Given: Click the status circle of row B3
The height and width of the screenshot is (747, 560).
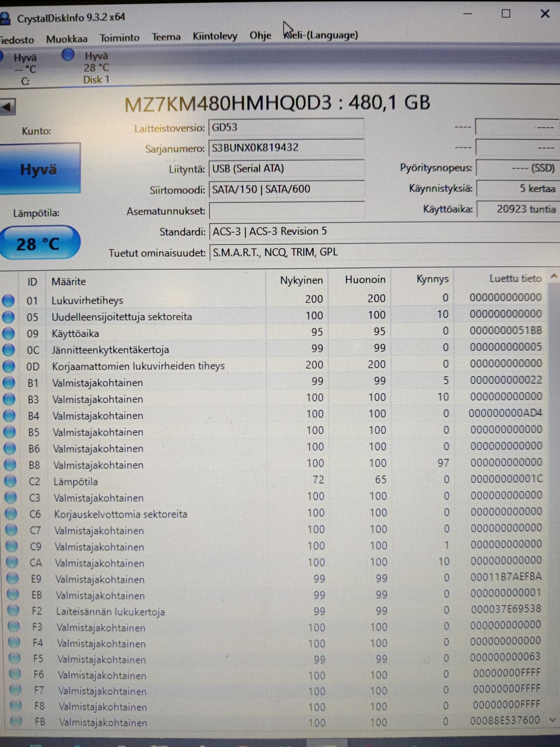Looking at the screenshot, I should pos(9,399).
